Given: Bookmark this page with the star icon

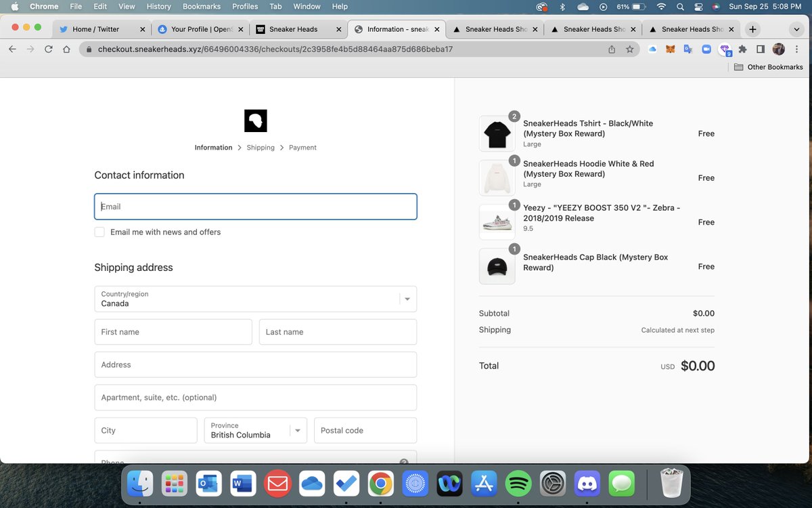Looking at the screenshot, I should 629,49.
